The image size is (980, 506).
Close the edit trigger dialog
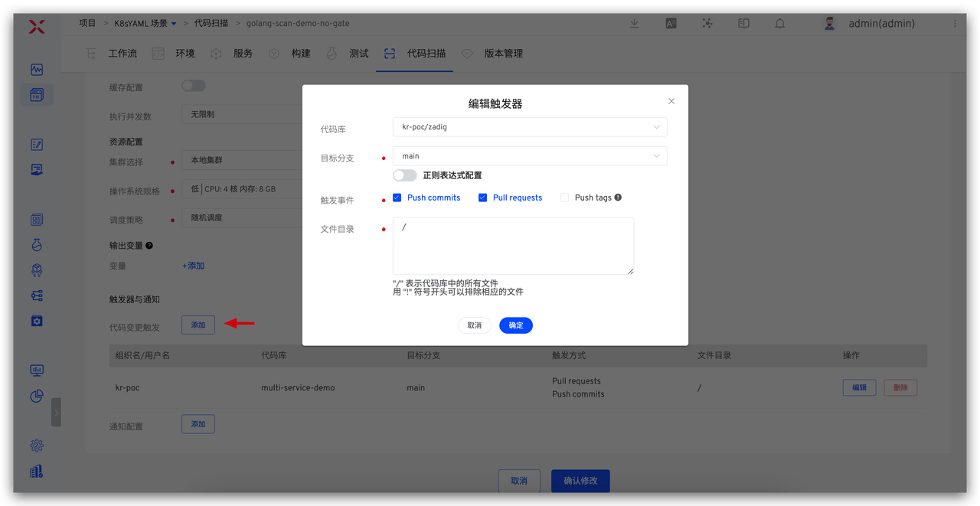(671, 101)
